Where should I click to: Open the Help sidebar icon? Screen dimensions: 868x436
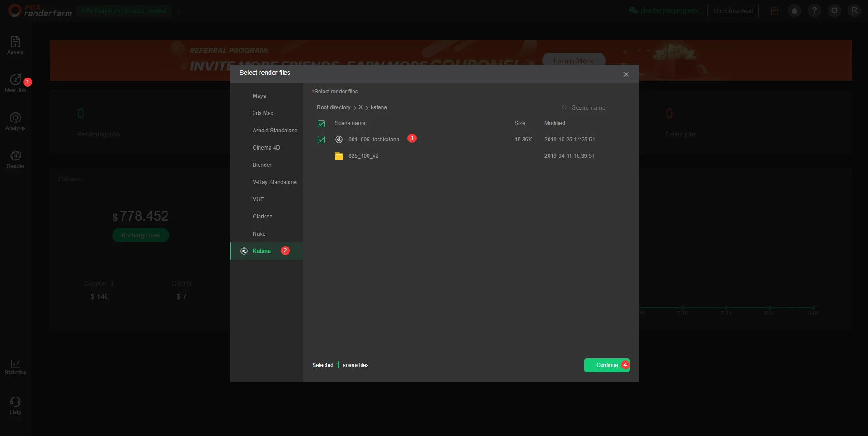coord(15,406)
